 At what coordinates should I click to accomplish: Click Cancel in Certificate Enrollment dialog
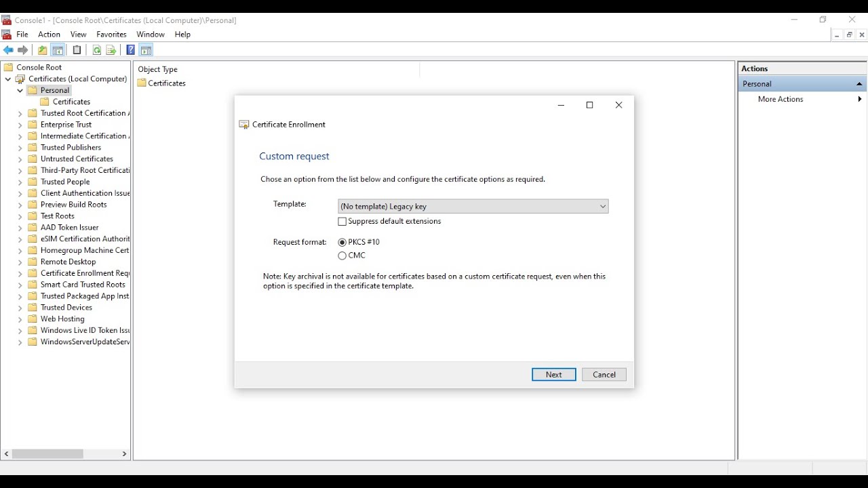tap(604, 375)
